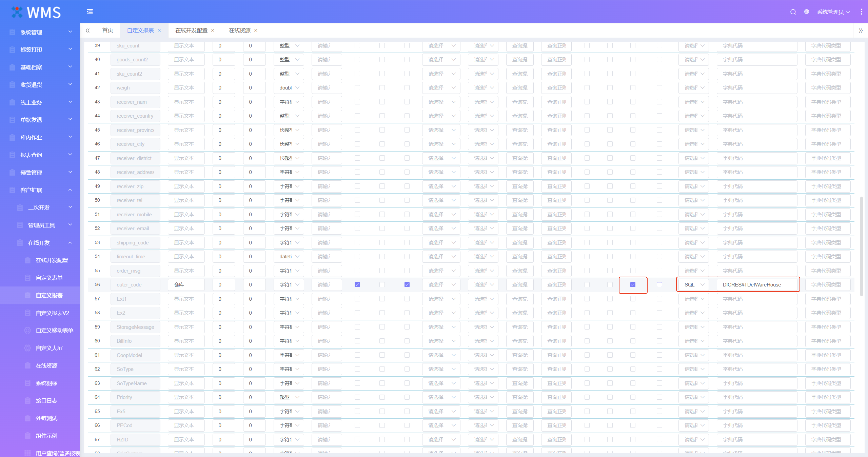868x457 pixels.
Task: Check first checkbox in Ext1 row
Action: click(357, 299)
